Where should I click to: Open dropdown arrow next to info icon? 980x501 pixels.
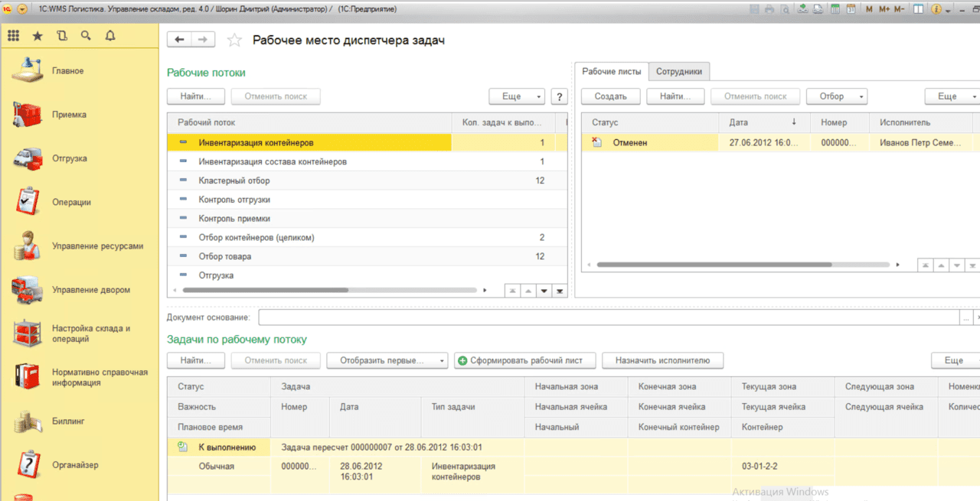pyautogui.click(x=949, y=10)
